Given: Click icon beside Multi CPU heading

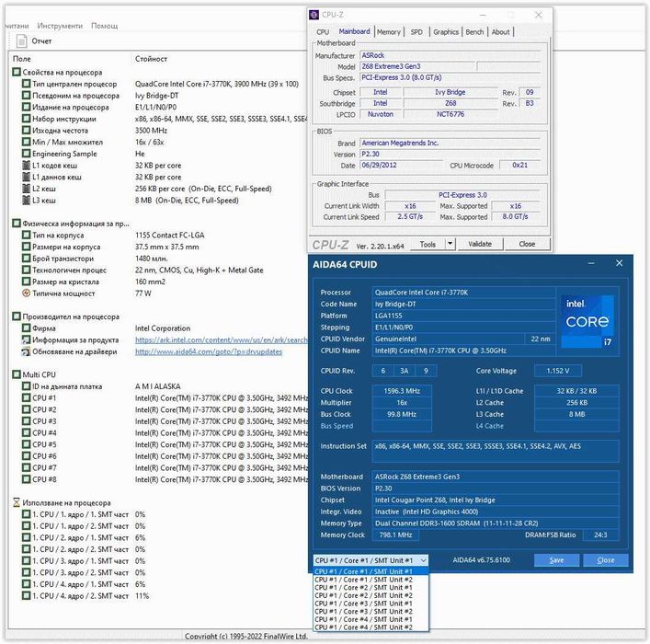Looking at the screenshot, I should coord(17,374).
